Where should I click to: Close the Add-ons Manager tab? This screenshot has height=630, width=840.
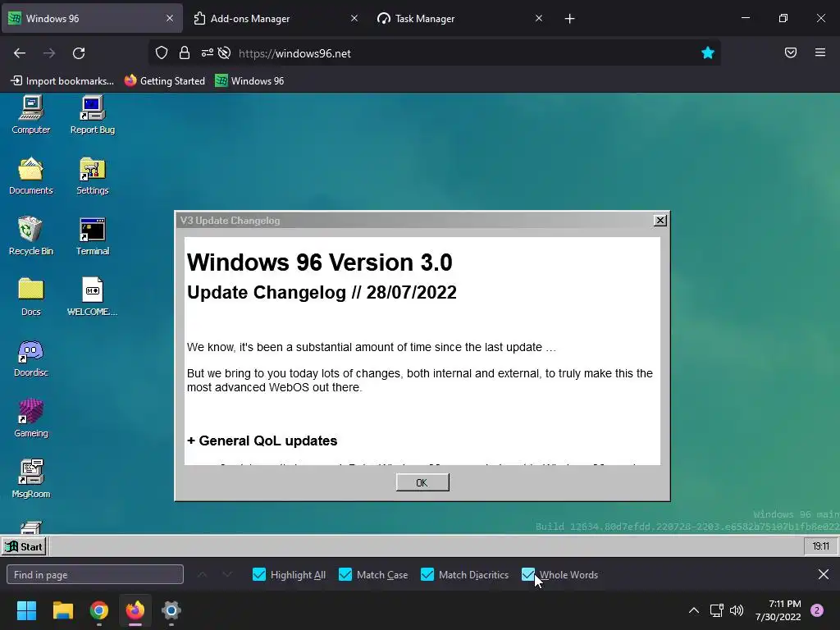point(354,19)
